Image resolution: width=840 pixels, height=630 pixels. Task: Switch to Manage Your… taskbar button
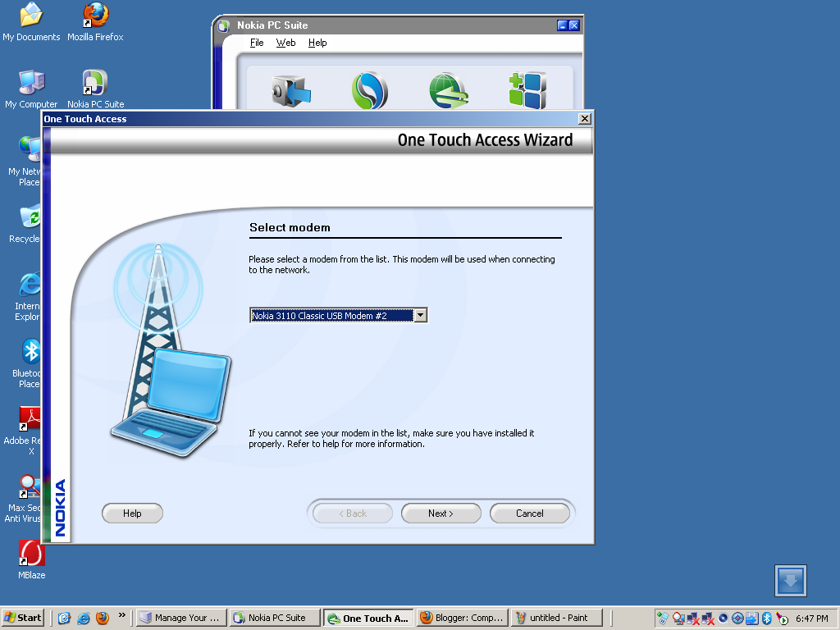(x=181, y=618)
